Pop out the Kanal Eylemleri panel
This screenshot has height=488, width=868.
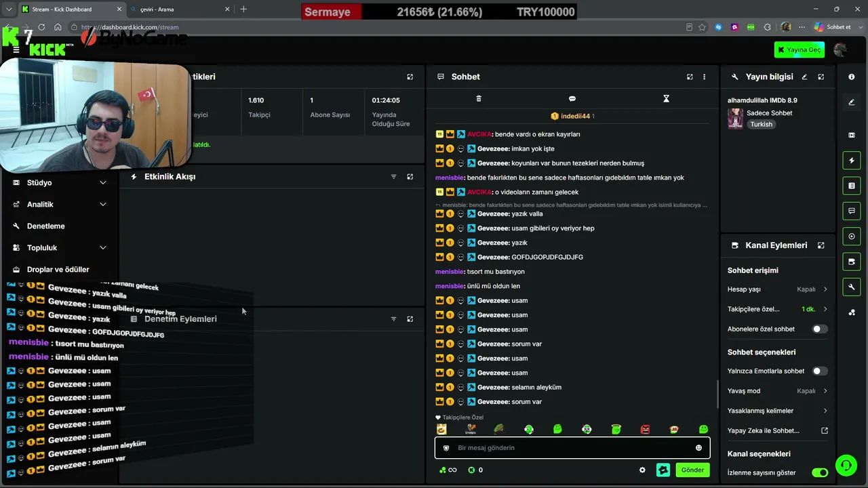(821, 245)
